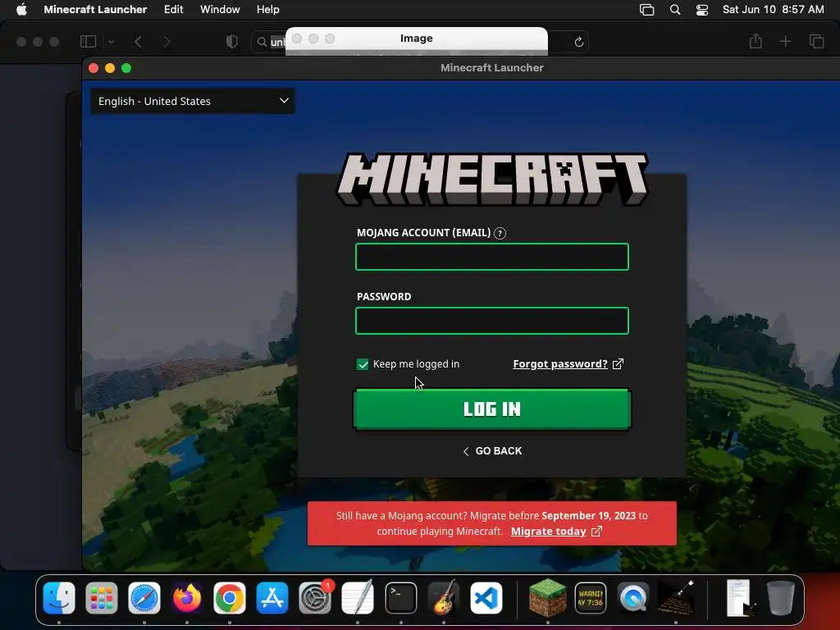Click Safari tab overview button

pos(816,41)
